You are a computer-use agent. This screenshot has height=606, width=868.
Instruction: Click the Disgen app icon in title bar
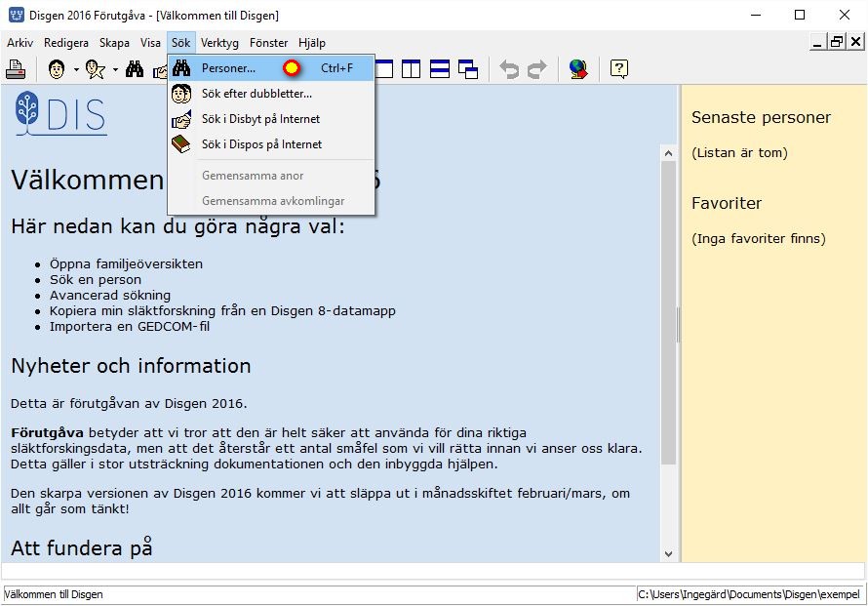16,15
